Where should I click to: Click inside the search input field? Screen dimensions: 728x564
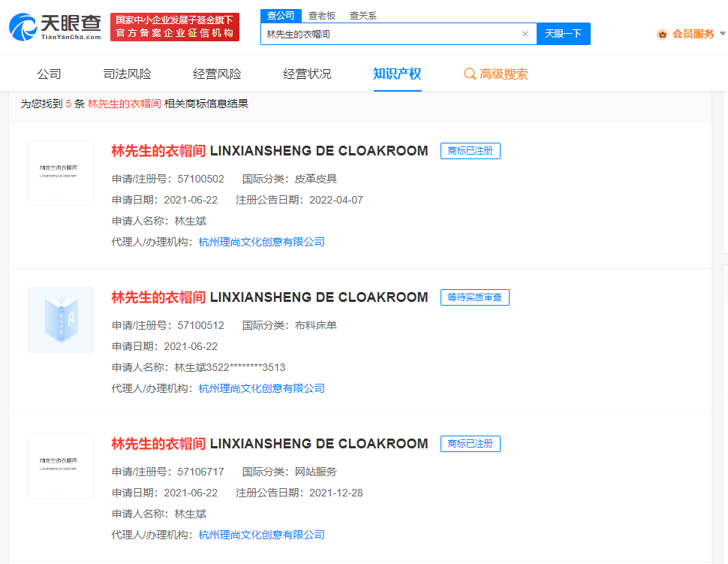(375, 33)
